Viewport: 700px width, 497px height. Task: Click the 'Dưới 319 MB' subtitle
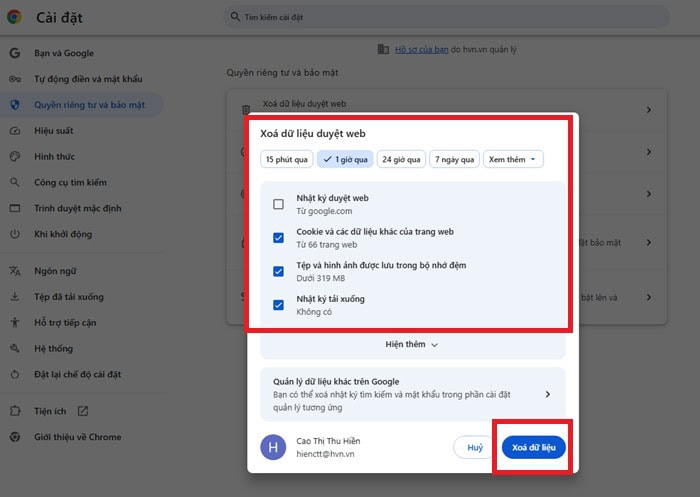[x=321, y=278]
